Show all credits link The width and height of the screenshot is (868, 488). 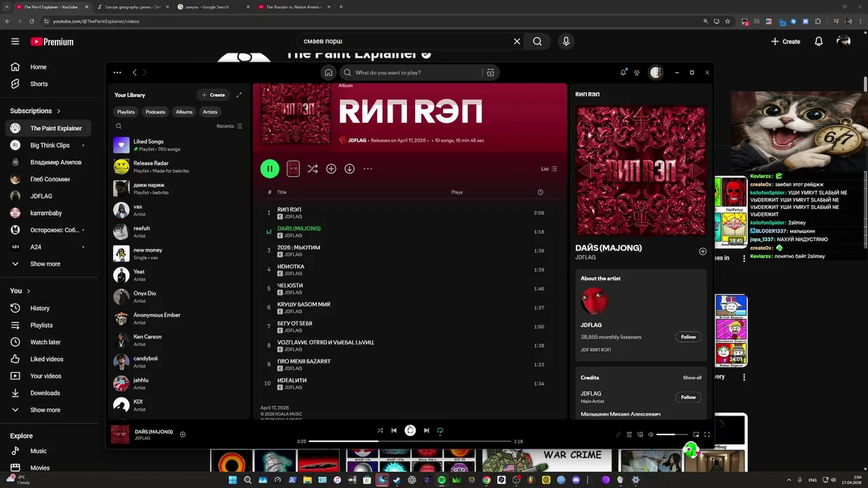point(692,378)
